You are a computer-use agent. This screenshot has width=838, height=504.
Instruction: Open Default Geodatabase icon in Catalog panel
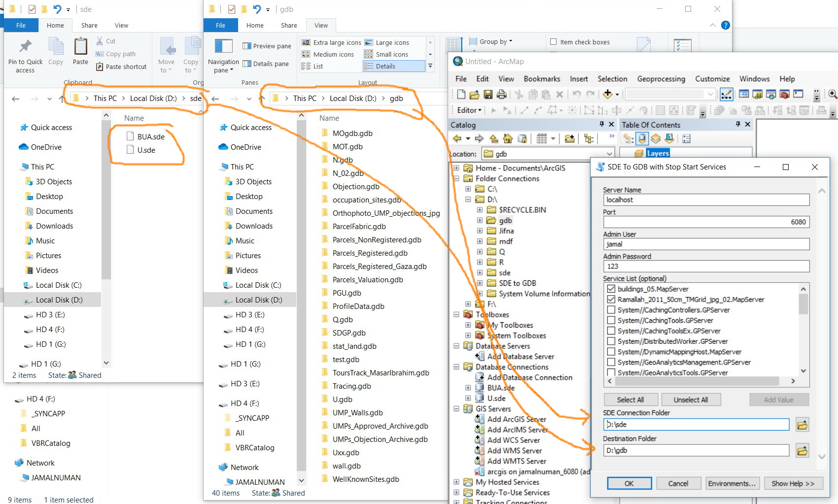tap(523, 139)
